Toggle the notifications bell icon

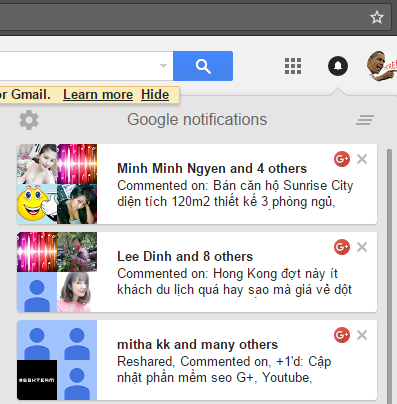point(338,66)
